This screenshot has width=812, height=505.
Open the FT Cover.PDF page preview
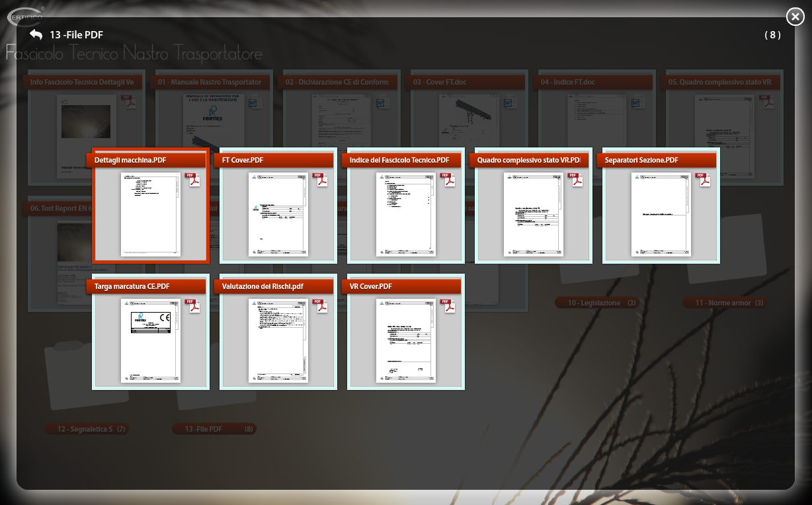(278, 214)
